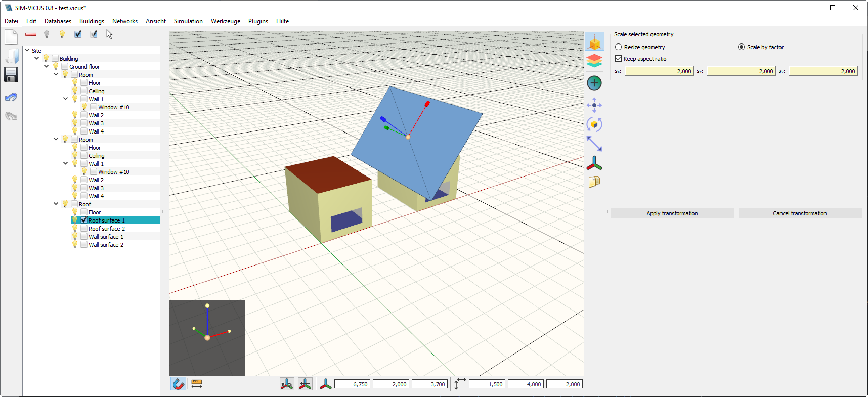Screen dimensions: 868x397
Task: Click the 6,750 coordinate input field
Action: [x=352, y=384]
